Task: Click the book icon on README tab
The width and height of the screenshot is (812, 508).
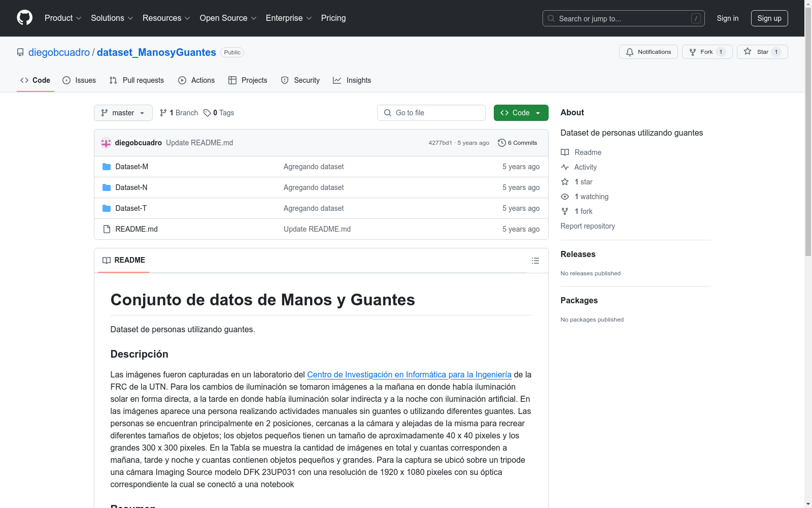Action: click(x=107, y=260)
